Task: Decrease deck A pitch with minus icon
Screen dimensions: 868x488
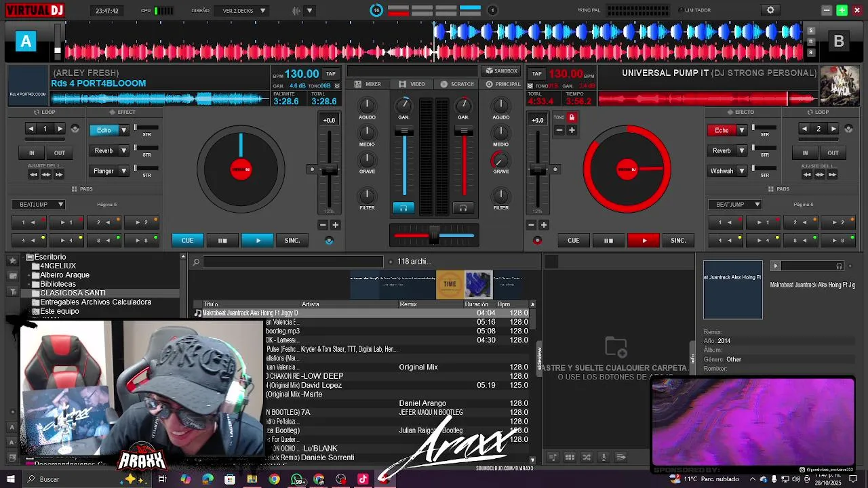Action: (323, 225)
